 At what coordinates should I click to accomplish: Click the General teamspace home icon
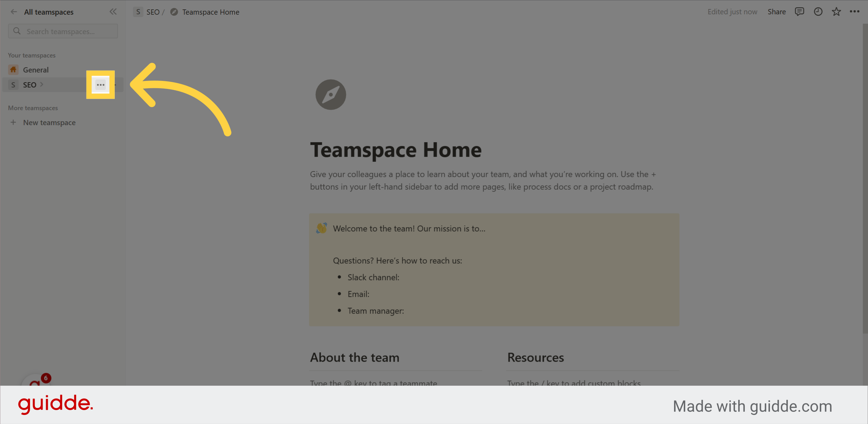pos(13,70)
